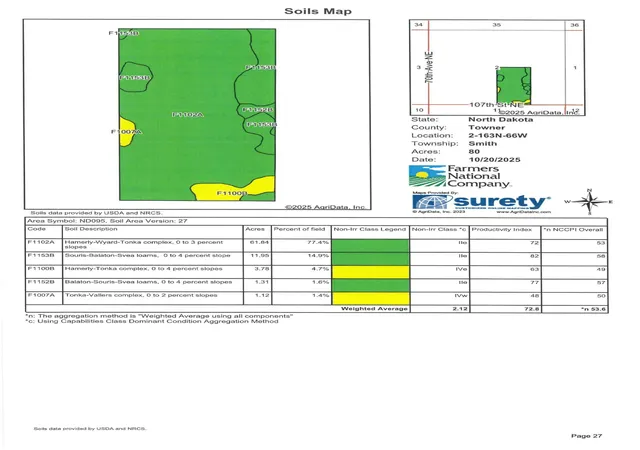Click footnote "*n: The aggregation method"

pos(159,316)
